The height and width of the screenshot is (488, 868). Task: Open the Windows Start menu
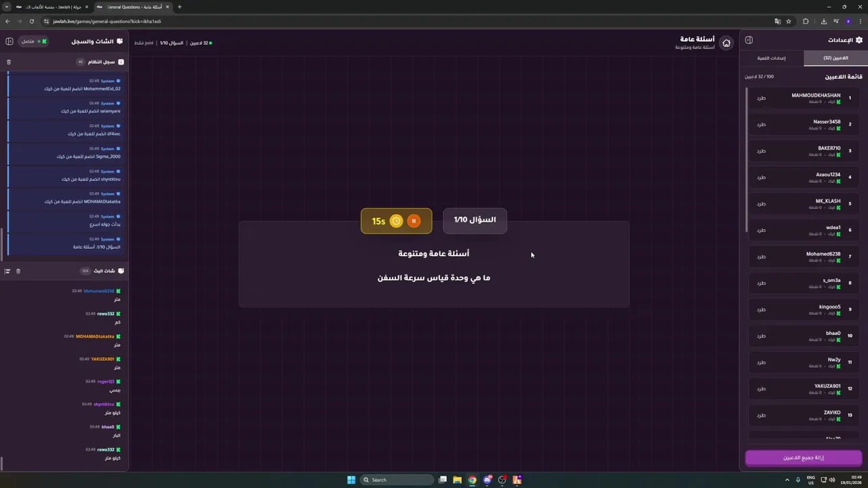[x=351, y=480]
